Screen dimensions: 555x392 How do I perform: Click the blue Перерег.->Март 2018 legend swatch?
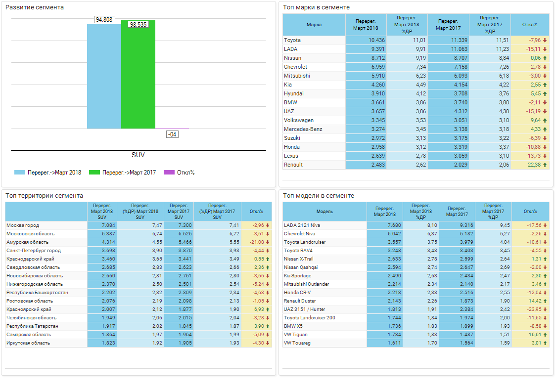20,173
